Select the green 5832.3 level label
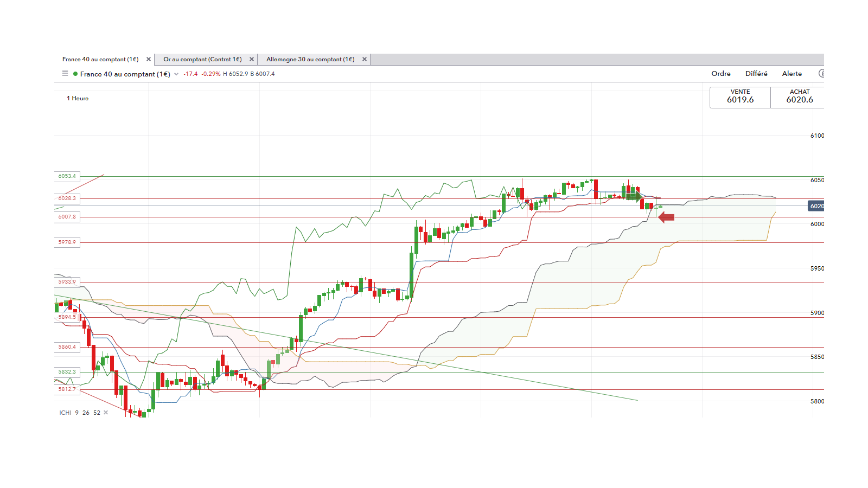868x488 pixels. [67, 372]
